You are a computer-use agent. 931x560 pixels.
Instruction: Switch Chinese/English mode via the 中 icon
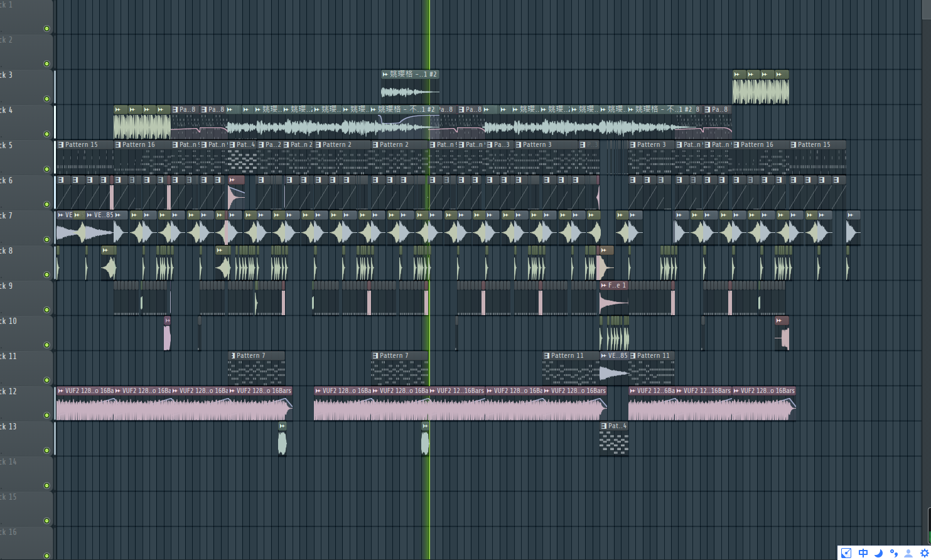coord(863,552)
